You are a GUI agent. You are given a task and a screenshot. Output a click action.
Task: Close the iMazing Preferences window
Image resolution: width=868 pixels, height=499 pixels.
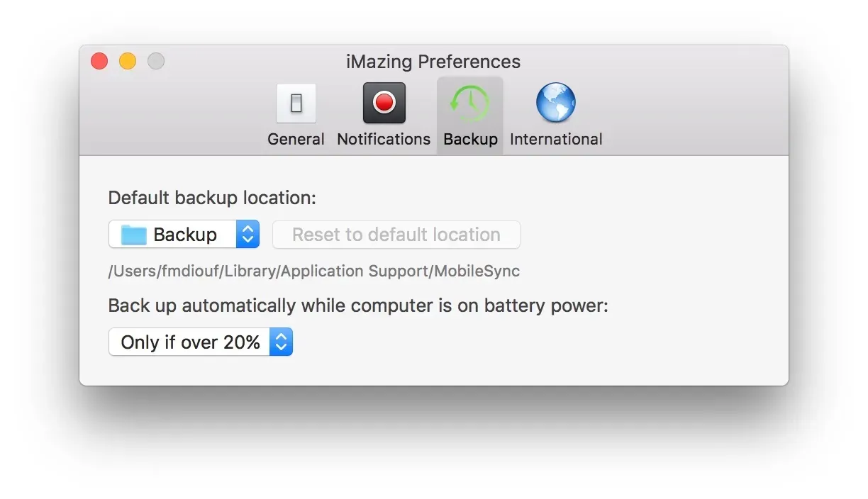click(x=99, y=61)
